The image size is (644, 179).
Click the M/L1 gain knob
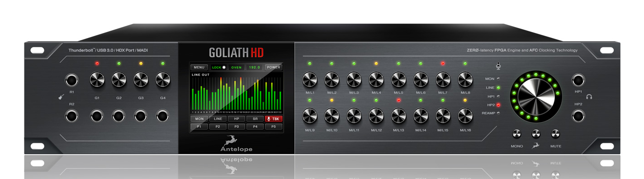click(x=310, y=80)
